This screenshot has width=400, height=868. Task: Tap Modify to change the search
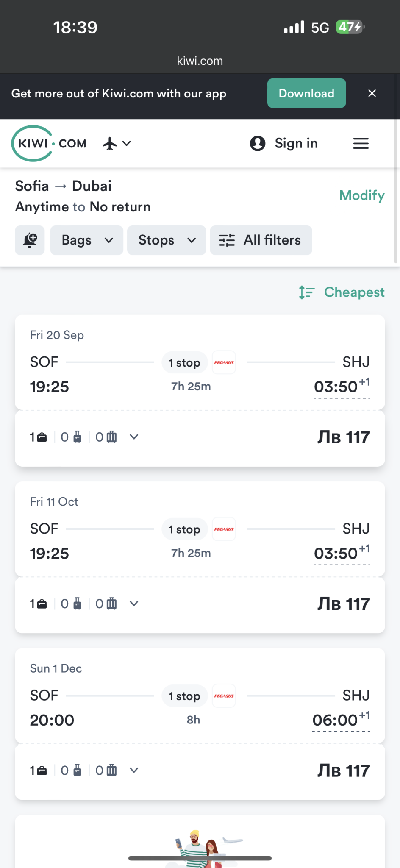point(362,195)
